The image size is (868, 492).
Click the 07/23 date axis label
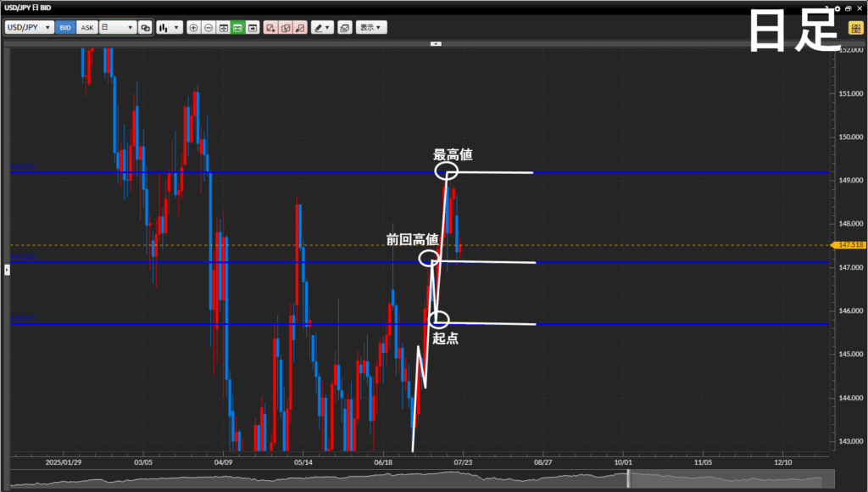[463, 462]
